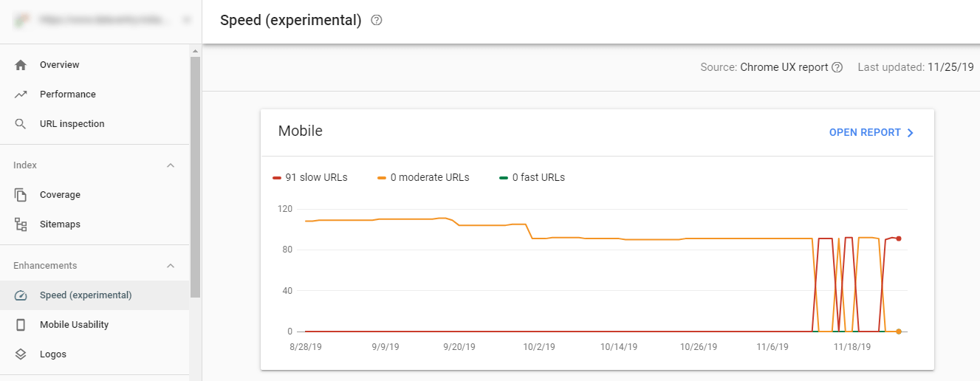Click the Speed gauge icon in sidebar
The width and height of the screenshot is (980, 381).
[x=21, y=295]
